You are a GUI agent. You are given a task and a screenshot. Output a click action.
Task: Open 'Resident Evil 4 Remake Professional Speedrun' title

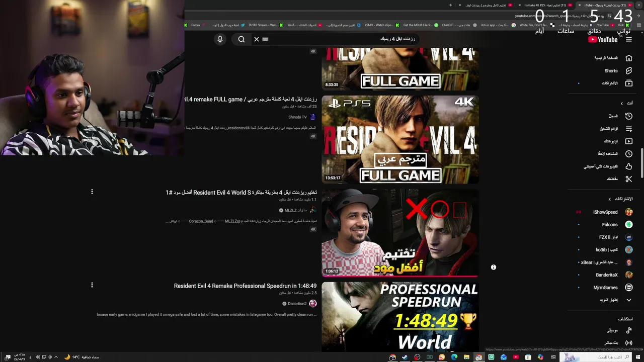tap(245, 286)
